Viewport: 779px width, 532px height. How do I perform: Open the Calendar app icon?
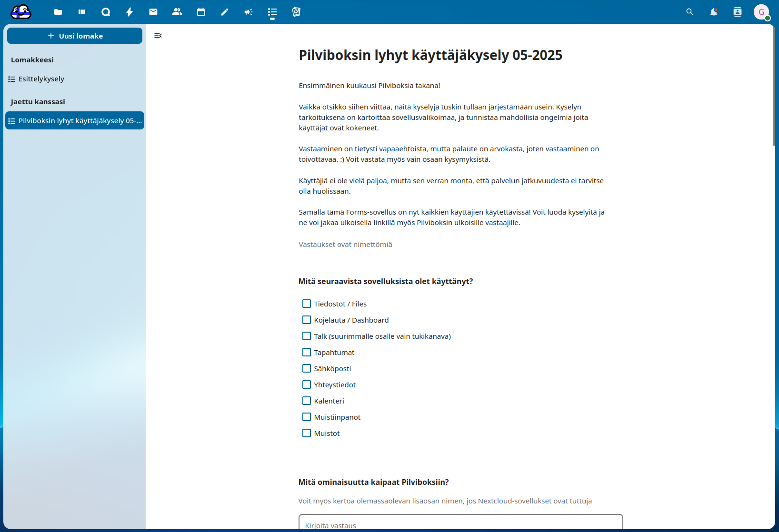click(201, 12)
